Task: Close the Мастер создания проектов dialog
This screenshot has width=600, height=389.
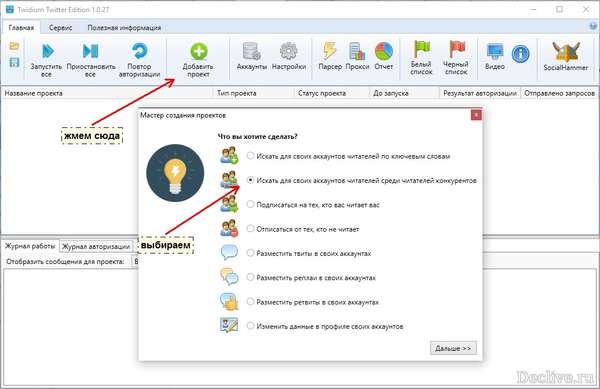Action: coord(476,115)
